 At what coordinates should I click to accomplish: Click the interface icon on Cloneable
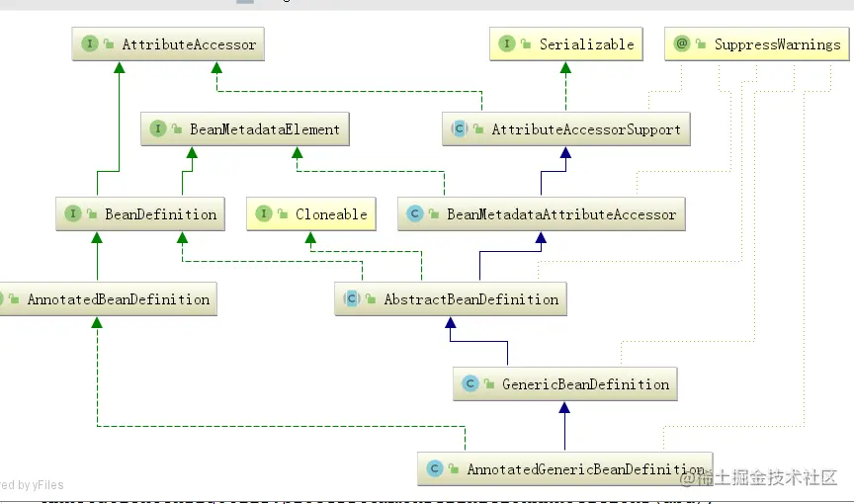(264, 213)
